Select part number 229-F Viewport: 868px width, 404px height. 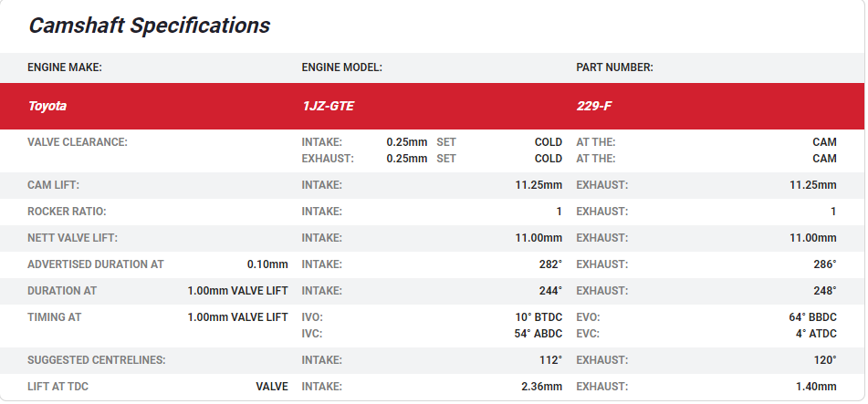click(x=594, y=106)
